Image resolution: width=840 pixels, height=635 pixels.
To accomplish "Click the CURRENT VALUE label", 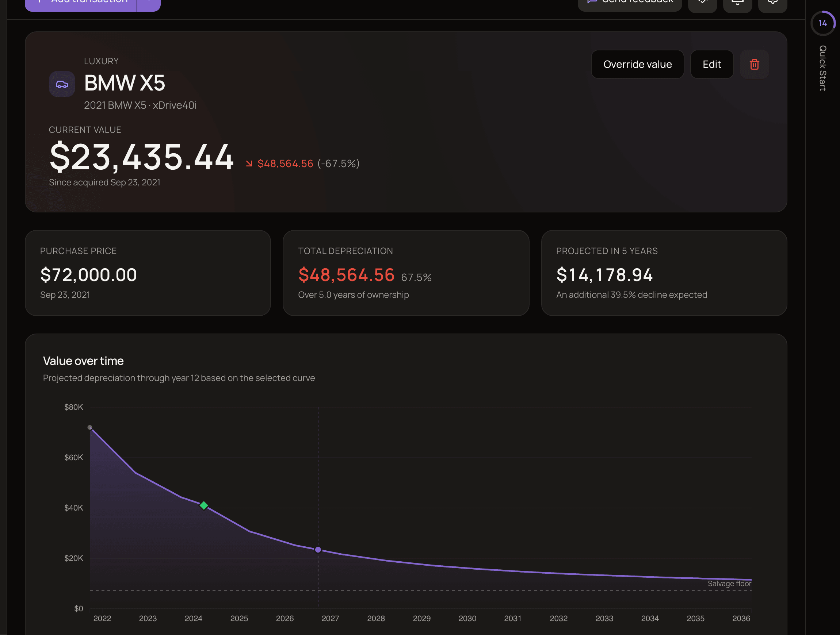I will 85,130.
